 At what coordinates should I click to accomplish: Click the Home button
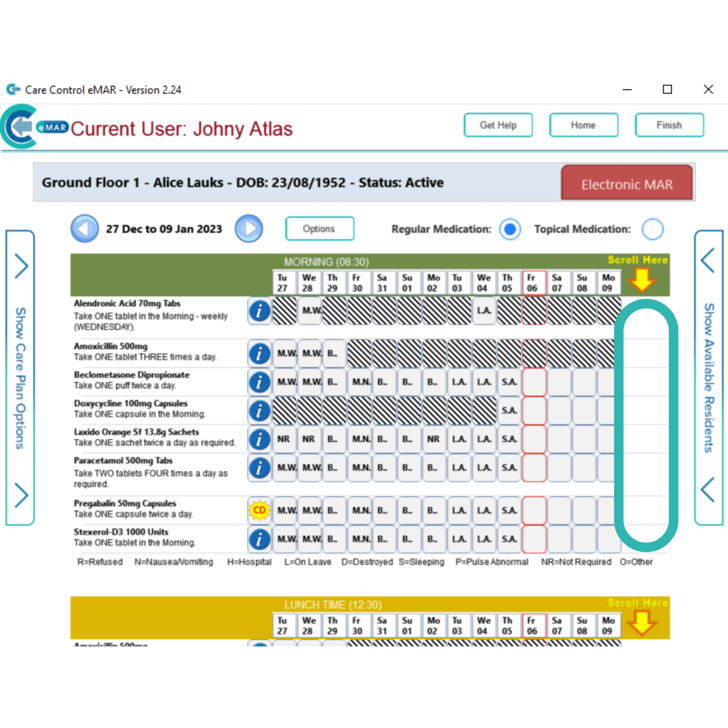pyautogui.click(x=584, y=125)
